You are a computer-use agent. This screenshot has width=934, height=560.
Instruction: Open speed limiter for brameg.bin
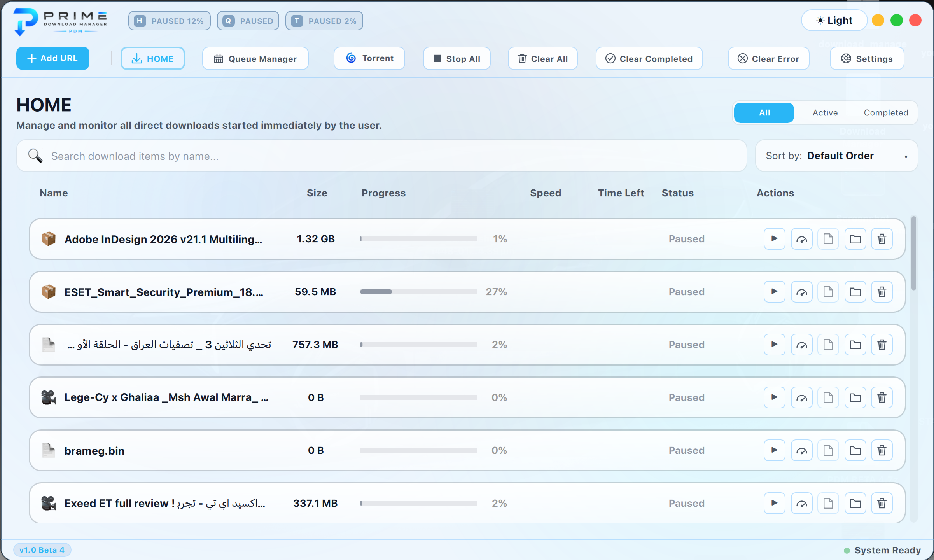[801, 450]
